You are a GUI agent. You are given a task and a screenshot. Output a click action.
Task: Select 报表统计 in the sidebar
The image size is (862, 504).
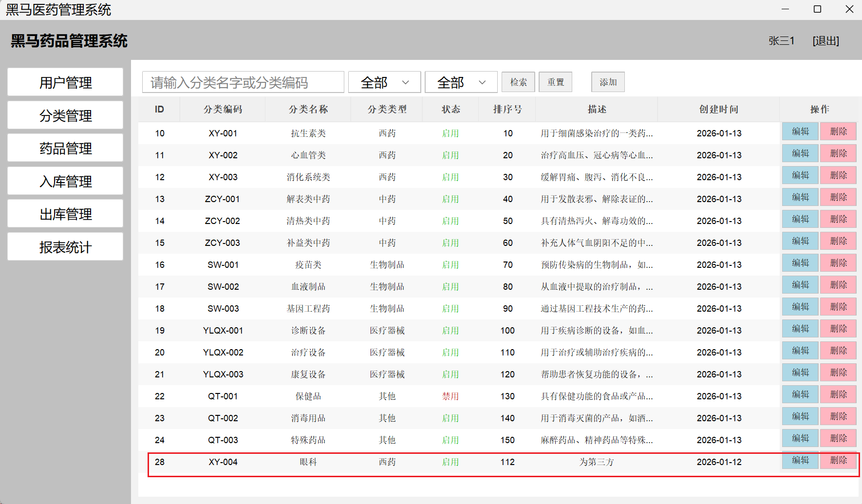point(65,247)
